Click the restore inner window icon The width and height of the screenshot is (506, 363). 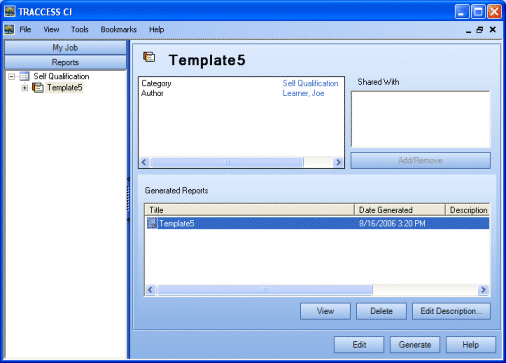click(480, 30)
